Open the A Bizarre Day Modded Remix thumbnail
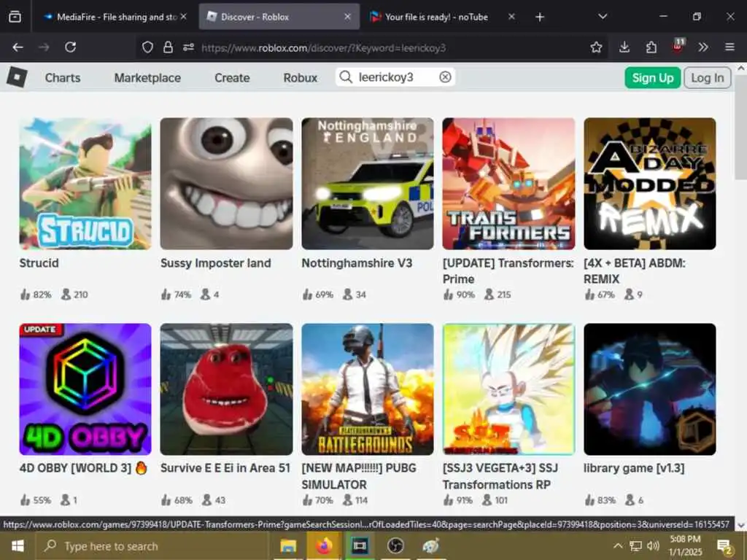Image resolution: width=747 pixels, height=560 pixels. (650, 184)
